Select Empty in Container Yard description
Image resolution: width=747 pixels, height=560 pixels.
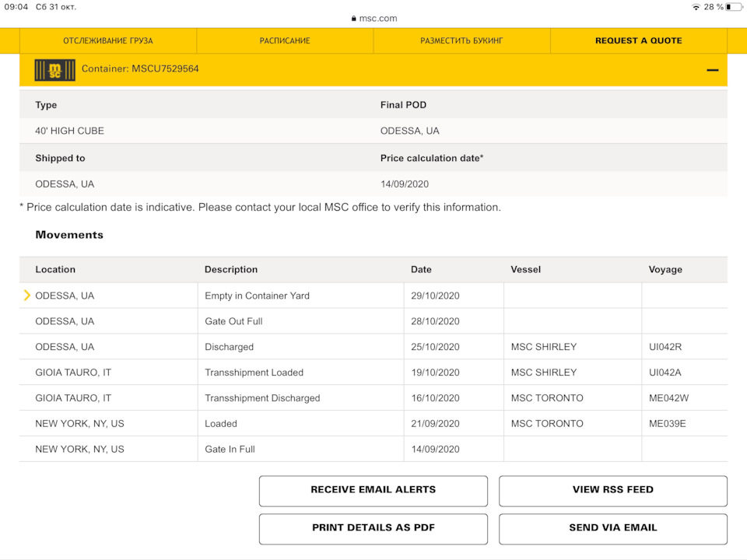point(258,296)
